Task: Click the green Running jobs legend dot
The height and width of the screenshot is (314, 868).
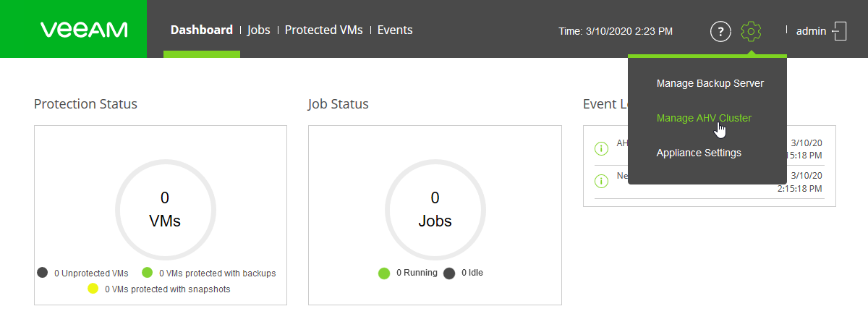Action: click(384, 273)
